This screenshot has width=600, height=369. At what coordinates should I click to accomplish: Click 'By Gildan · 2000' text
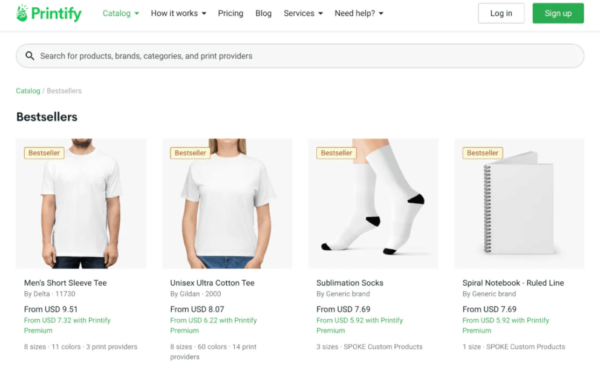point(196,294)
